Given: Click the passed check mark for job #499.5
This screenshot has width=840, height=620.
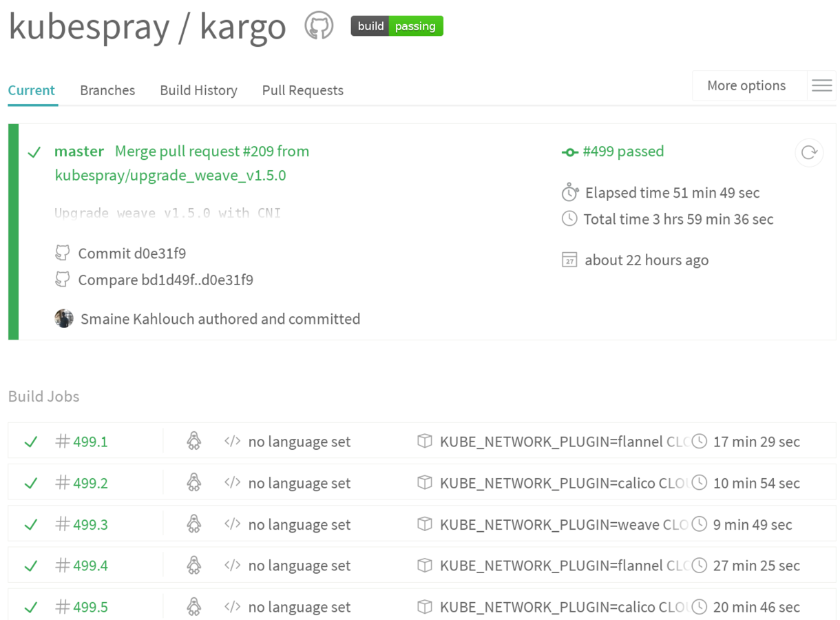Looking at the screenshot, I should [x=30, y=608].
